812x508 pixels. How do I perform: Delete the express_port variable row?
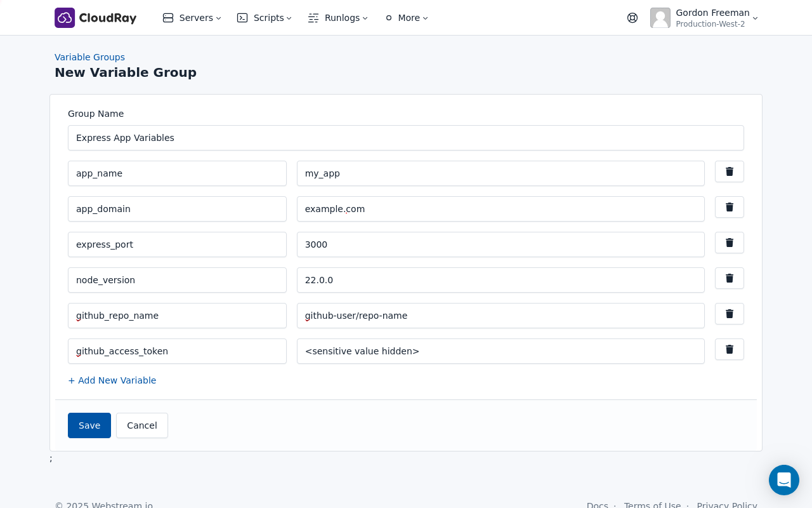click(x=729, y=243)
